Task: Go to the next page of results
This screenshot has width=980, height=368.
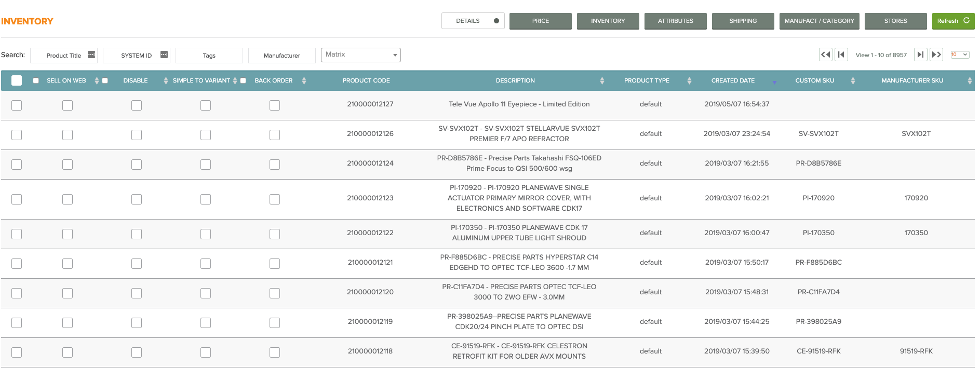Action: click(920, 54)
